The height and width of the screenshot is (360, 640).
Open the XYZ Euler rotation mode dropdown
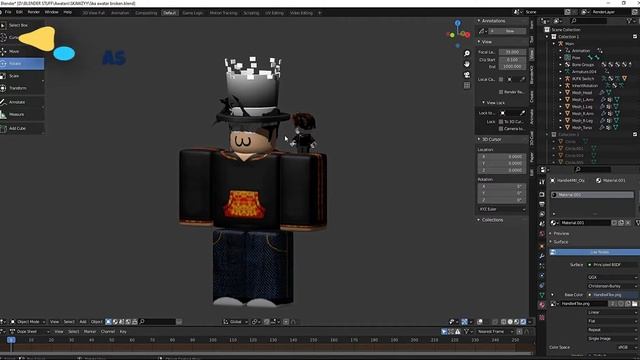(x=502, y=209)
